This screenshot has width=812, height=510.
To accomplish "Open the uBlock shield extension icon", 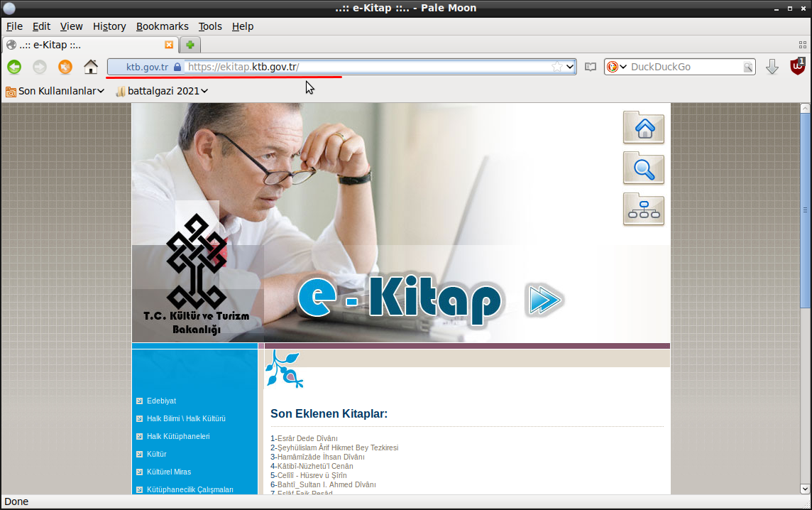I will click(798, 66).
